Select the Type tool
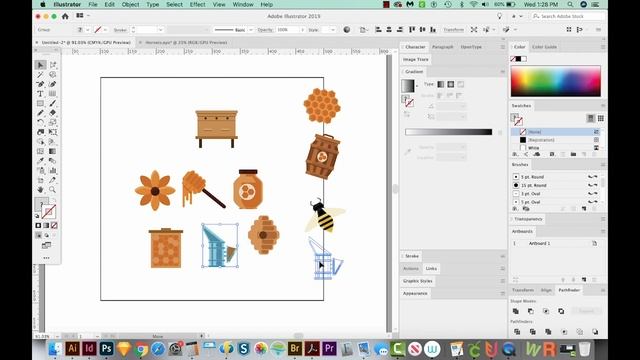Viewport: 640px width, 360px height. pos(40,94)
